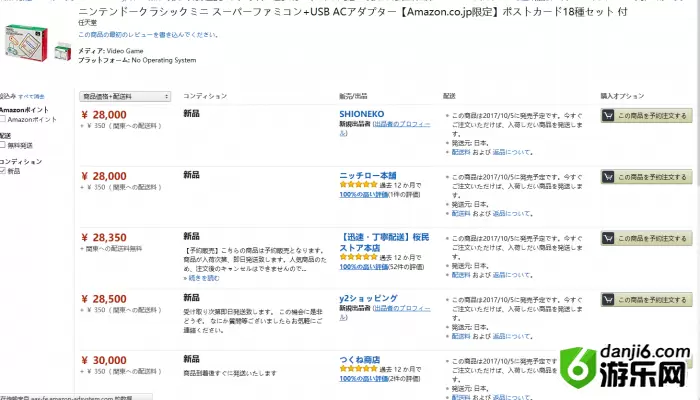Screen dimensions: 700x400
Task: Click 桜民ストア本店 star rating
Action: pos(358,257)
